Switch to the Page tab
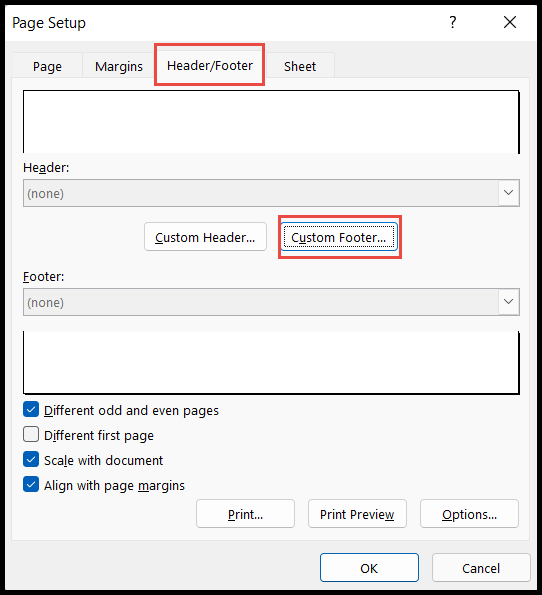This screenshot has width=542, height=595. coord(47,66)
